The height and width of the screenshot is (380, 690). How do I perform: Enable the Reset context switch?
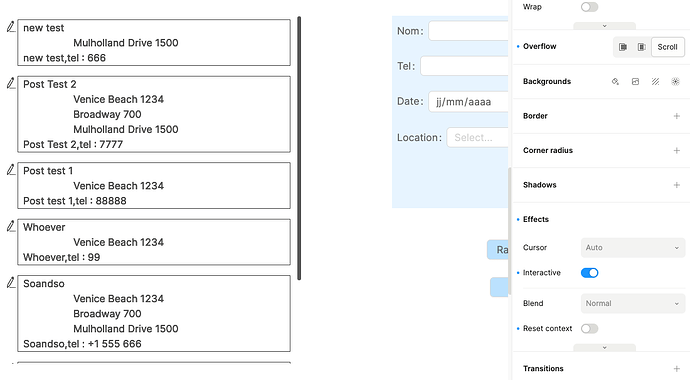pyautogui.click(x=589, y=329)
